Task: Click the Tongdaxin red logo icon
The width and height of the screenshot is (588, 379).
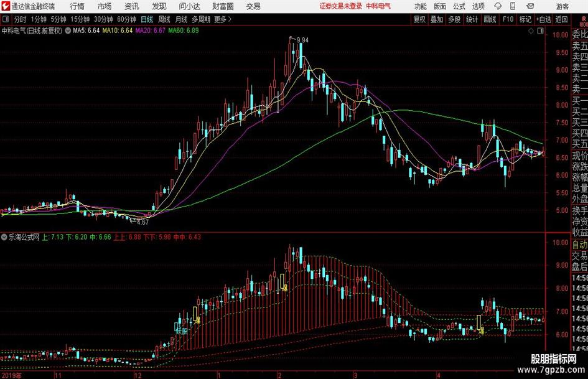Action: tap(6, 6)
